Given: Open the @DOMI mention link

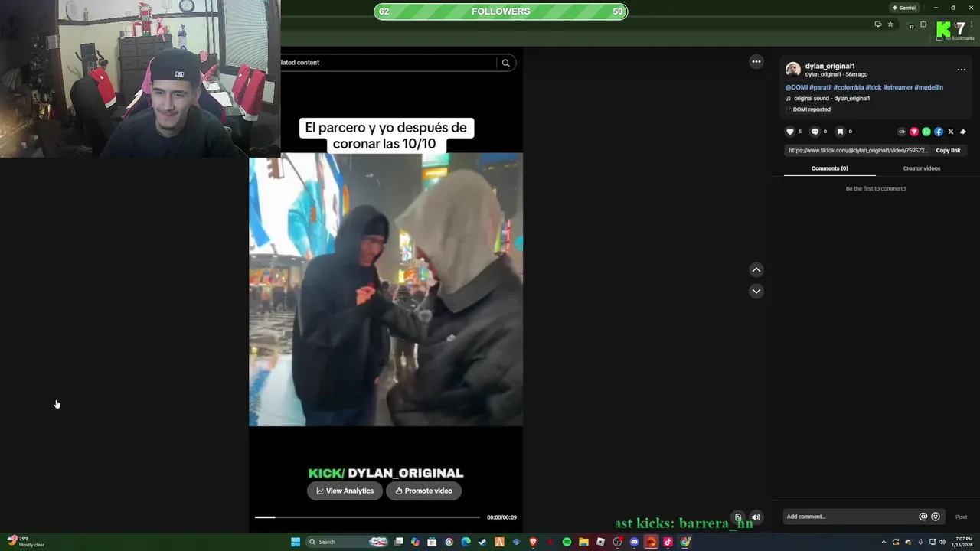Looking at the screenshot, I should [796, 87].
